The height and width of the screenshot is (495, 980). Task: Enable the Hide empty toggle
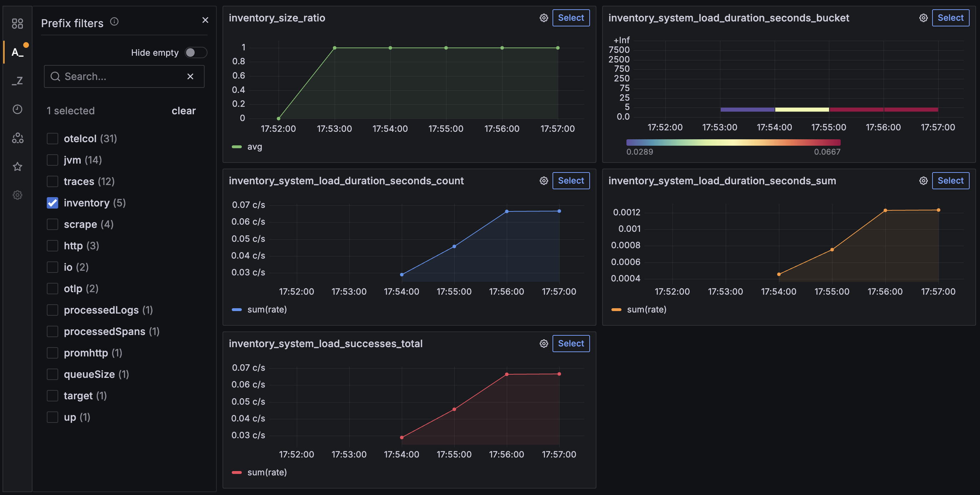point(196,52)
